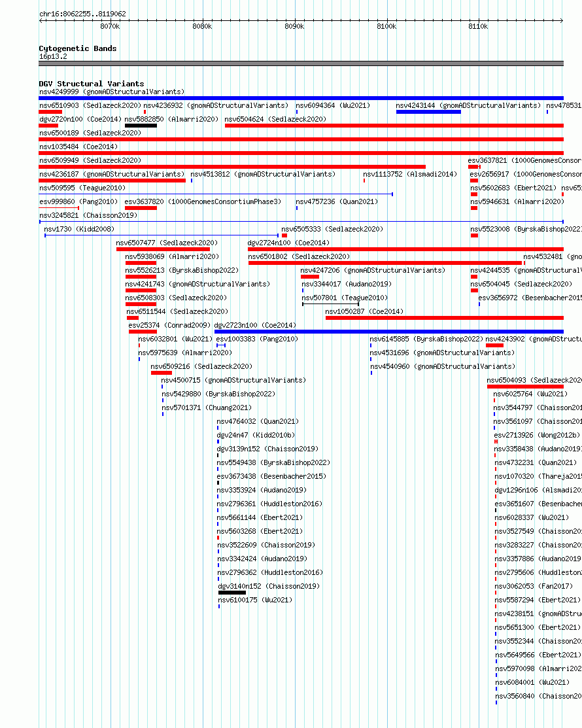The image size is (582, 728).
Task: Click nsv4531696 gnomADStructuralVariants label
Action: coord(442,353)
